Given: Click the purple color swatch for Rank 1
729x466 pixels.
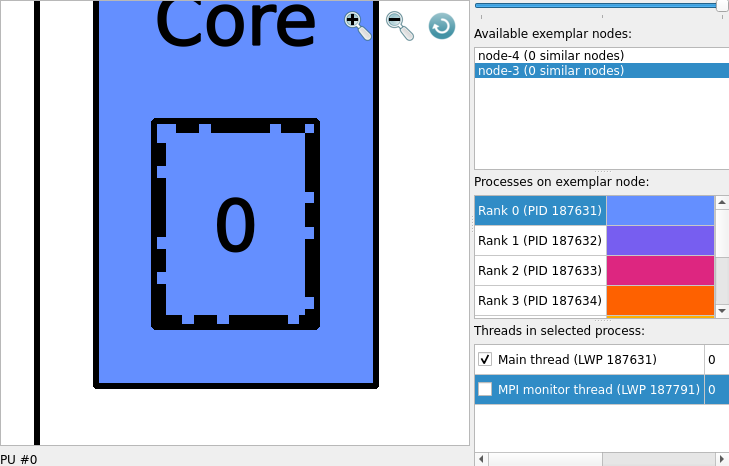Looking at the screenshot, I should [x=660, y=240].
